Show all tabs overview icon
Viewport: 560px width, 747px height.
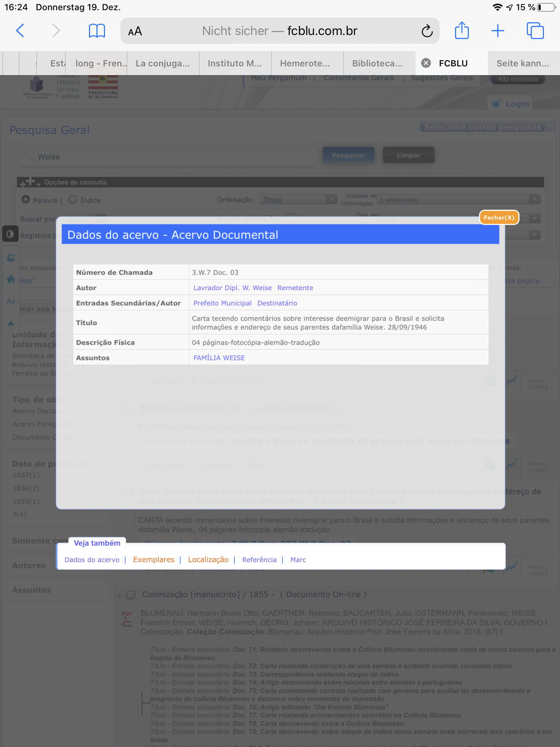pos(535,31)
